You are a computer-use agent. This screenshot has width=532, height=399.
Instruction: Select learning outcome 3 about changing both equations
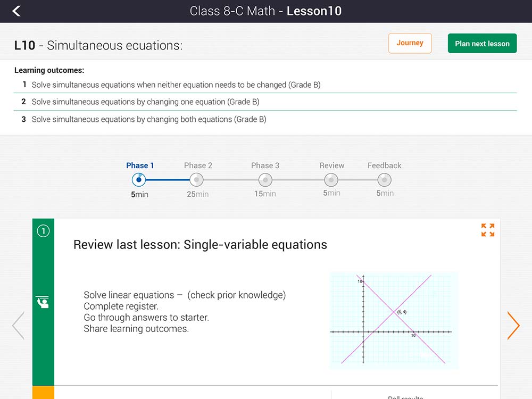click(148, 119)
